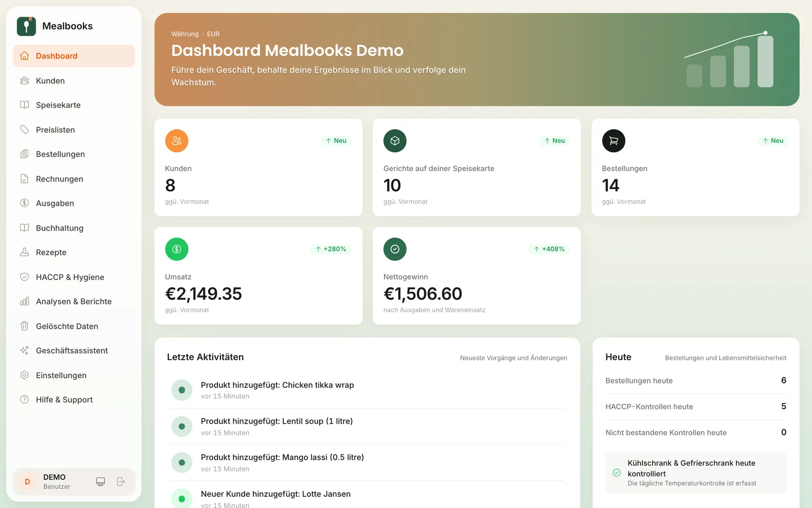Click the Währung · EUR label
The height and width of the screenshot is (508, 812).
pos(195,34)
